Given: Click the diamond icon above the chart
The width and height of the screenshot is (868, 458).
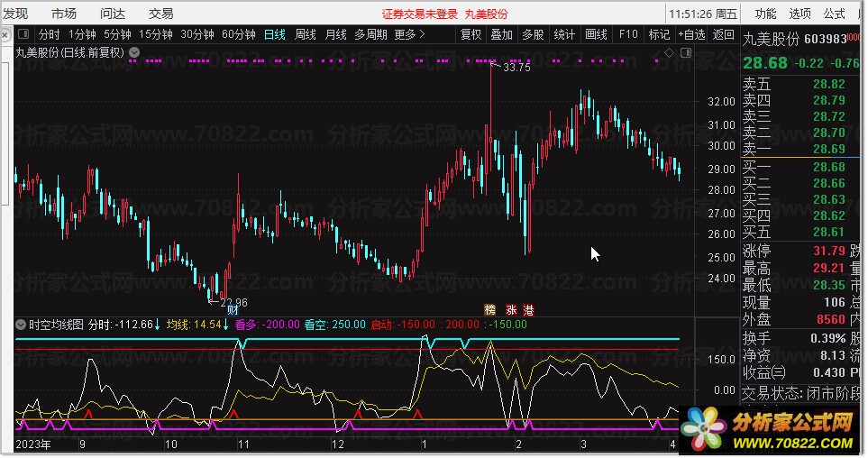Looking at the screenshot, I should pos(669,52).
